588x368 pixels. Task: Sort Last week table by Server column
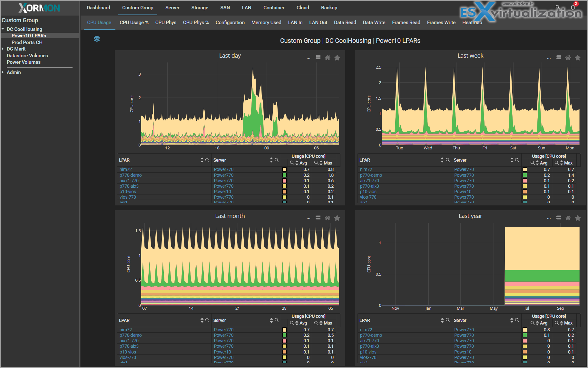[512, 160]
